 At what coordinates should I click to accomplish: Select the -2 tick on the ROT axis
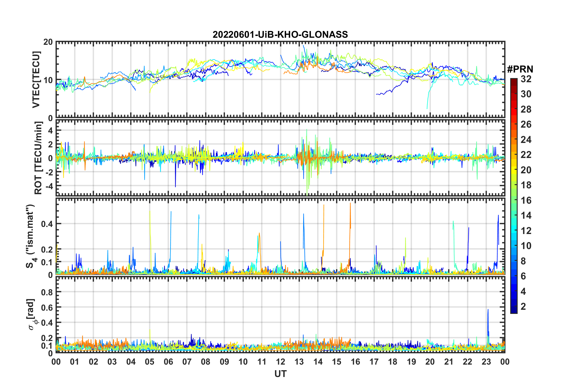[49, 172]
